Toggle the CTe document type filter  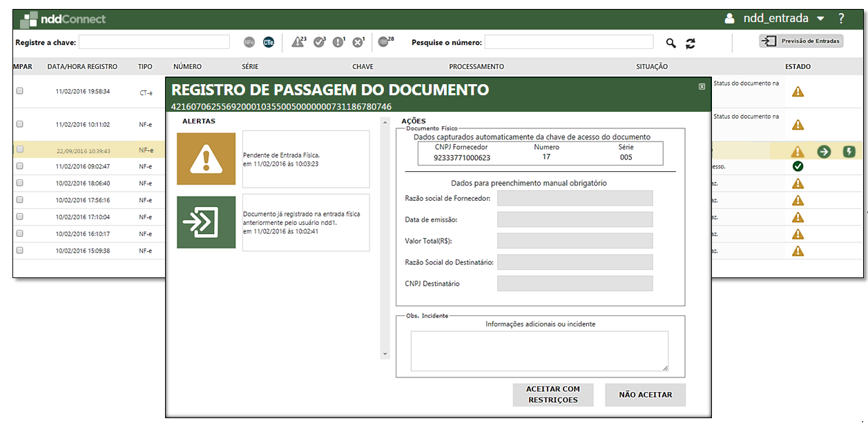(x=269, y=43)
